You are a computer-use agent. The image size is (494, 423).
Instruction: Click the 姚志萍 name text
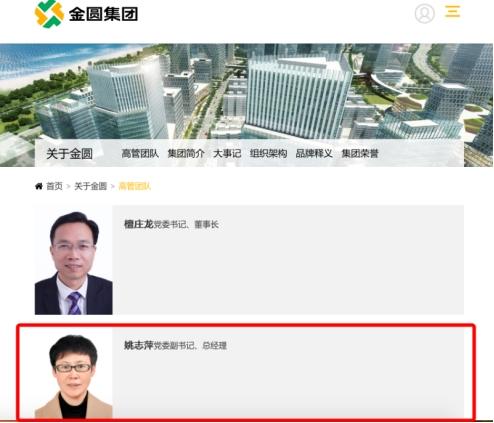coord(139,345)
